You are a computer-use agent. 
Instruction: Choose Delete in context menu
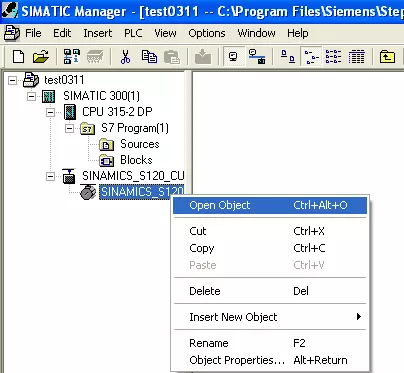[270, 291]
